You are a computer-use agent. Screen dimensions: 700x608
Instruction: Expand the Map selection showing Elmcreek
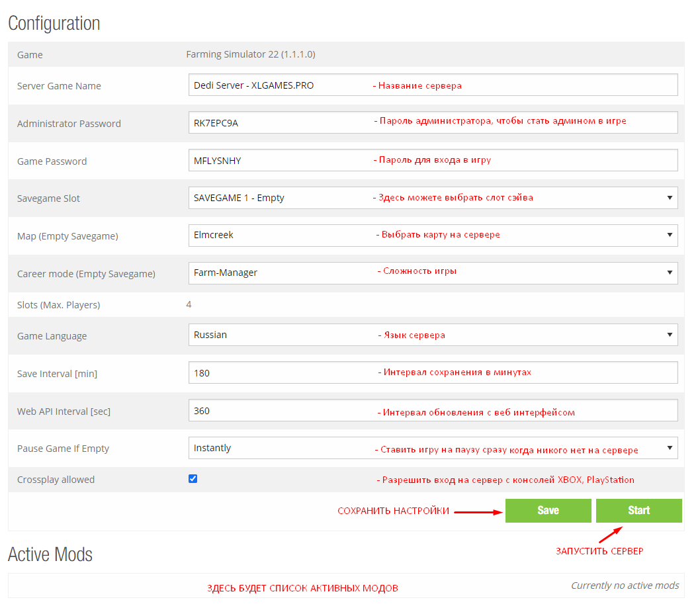(433, 236)
